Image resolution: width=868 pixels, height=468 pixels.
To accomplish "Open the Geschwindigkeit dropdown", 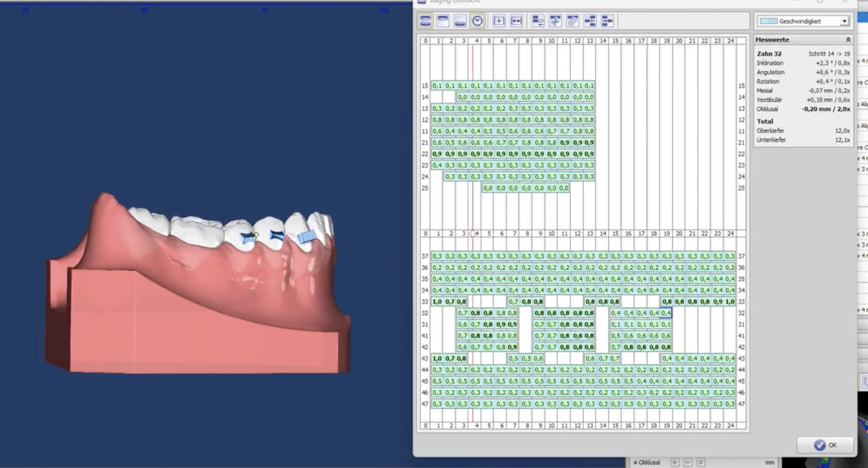I will [844, 21].
